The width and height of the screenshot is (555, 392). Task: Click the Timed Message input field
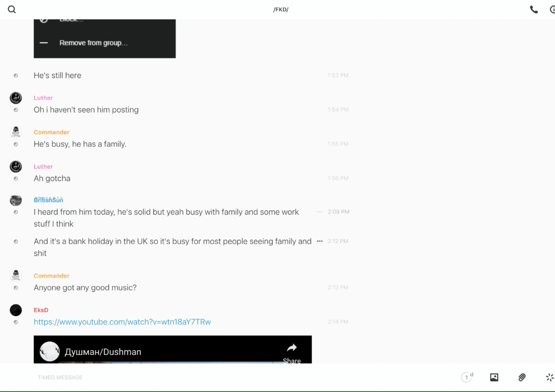coord(224,377)
